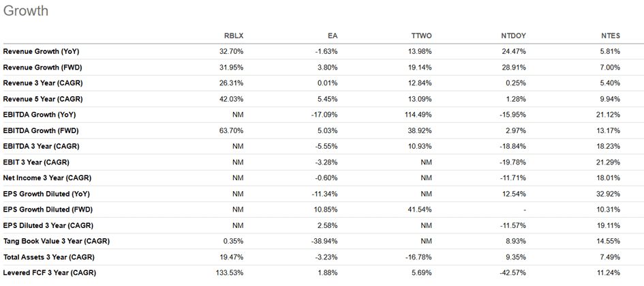The height and width of the screenshot is (286, 644).
Task: Click the EPS Growth Diluted (YoY) label
Action: [x=50, y=194]
